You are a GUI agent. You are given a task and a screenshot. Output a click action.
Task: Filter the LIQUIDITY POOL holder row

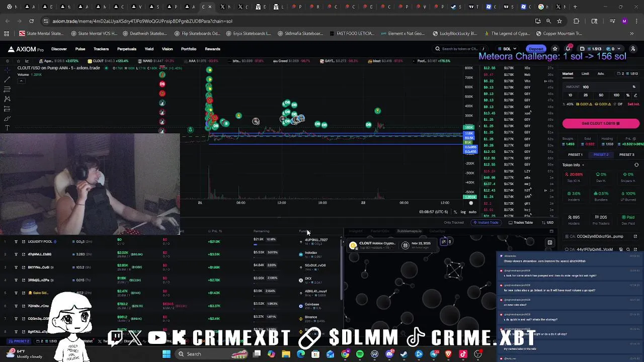(x=16, y=242)
